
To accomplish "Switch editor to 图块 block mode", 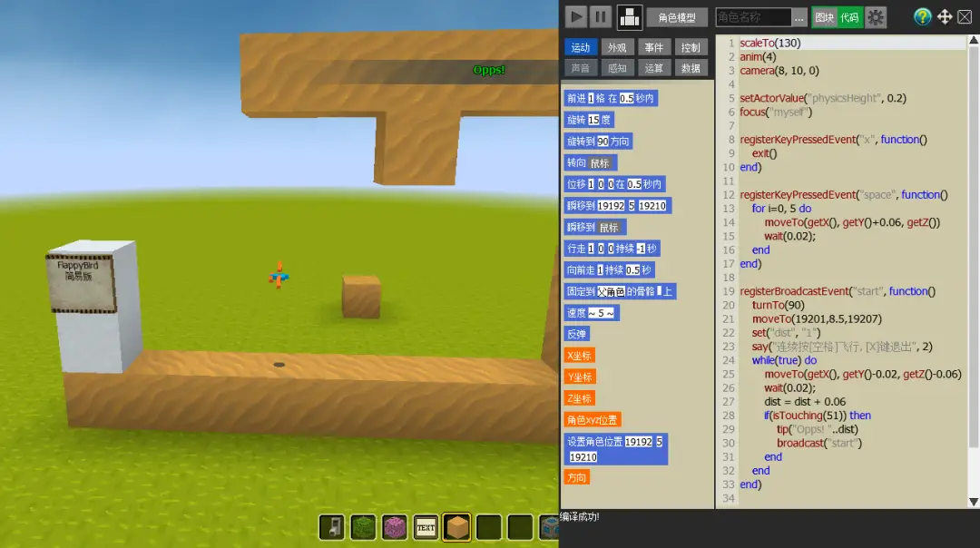I will pyautogui.click(x=824, y=17).
